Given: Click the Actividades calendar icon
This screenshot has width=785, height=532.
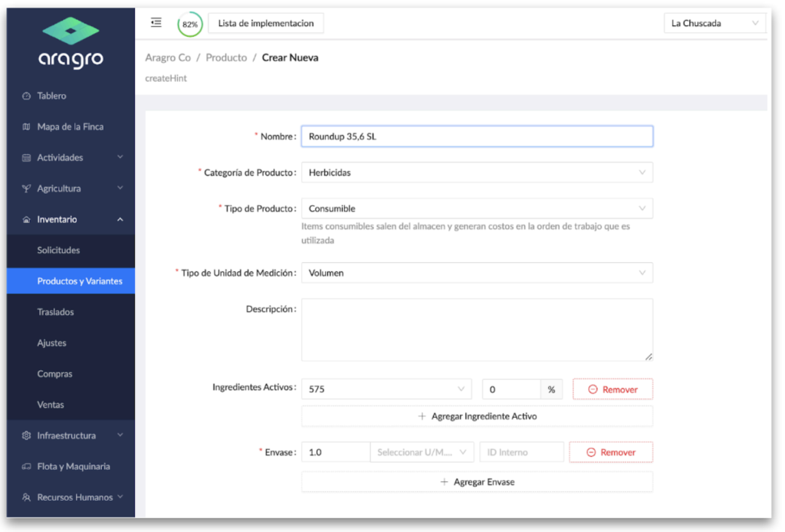Looking at the screenshot, I should pyautogui.click(x=27, y=158).
